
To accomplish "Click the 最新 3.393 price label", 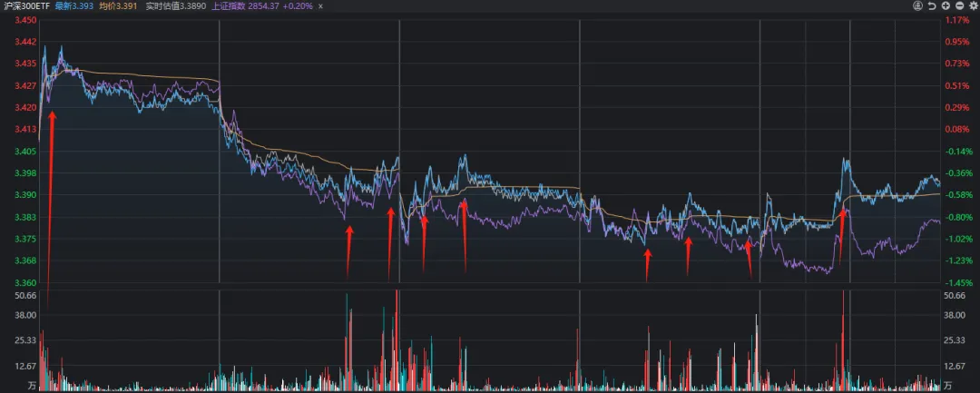I will pos(74,6).
